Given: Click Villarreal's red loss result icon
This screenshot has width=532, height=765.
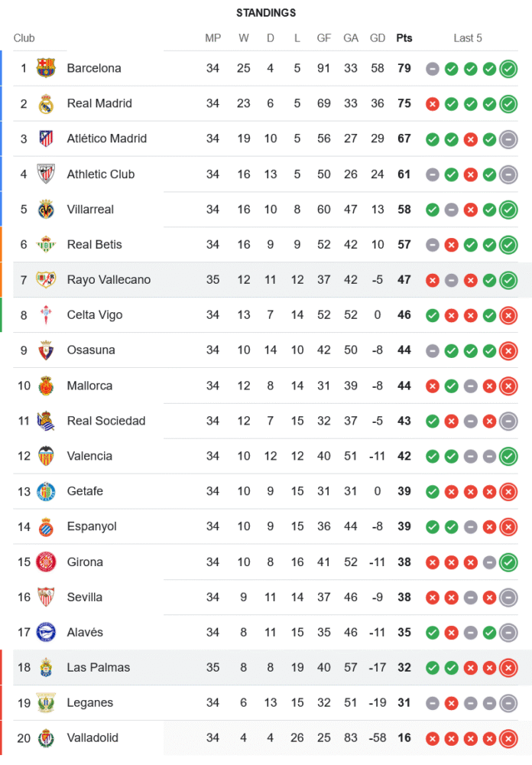Looking at the screenshot, I should point(471,209).
